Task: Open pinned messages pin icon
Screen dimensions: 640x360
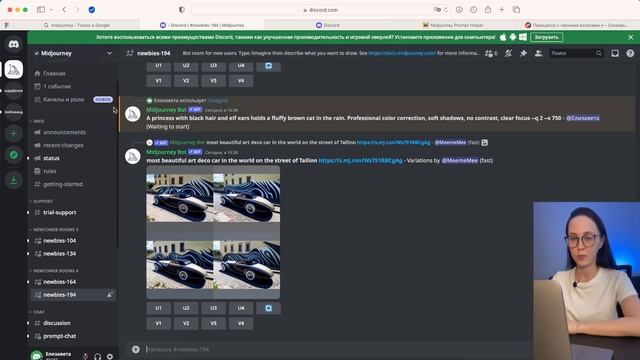Action: pyautogui.click(x=523, y=53)
